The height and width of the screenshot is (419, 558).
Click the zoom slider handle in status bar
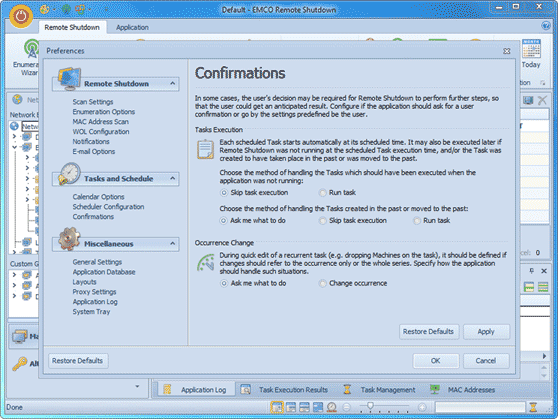pos(370,406)
